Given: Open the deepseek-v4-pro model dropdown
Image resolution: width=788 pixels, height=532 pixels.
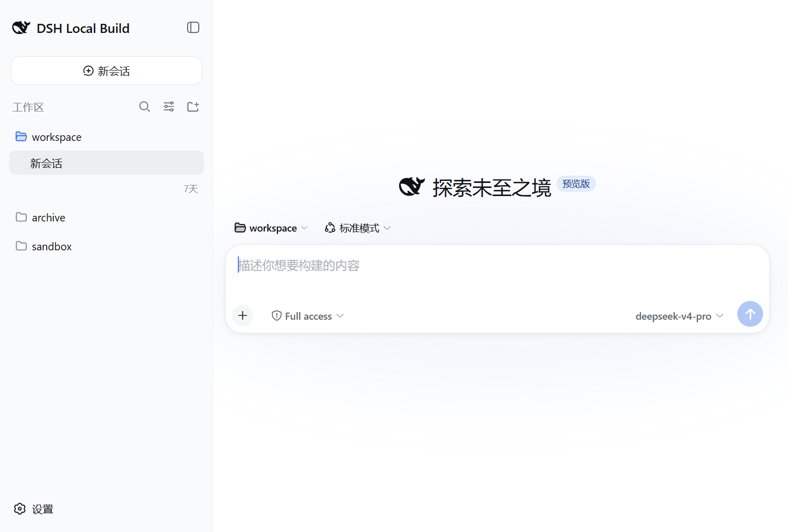Looking at the screenshot, I should pos(679,316).
